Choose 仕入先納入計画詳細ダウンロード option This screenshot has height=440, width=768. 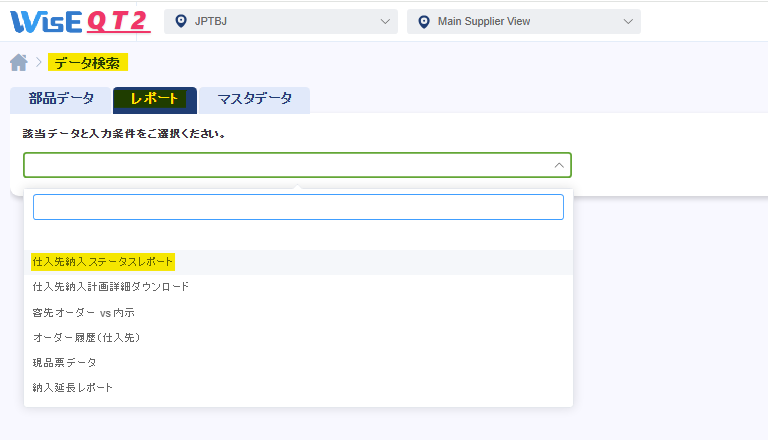point(298,287)
